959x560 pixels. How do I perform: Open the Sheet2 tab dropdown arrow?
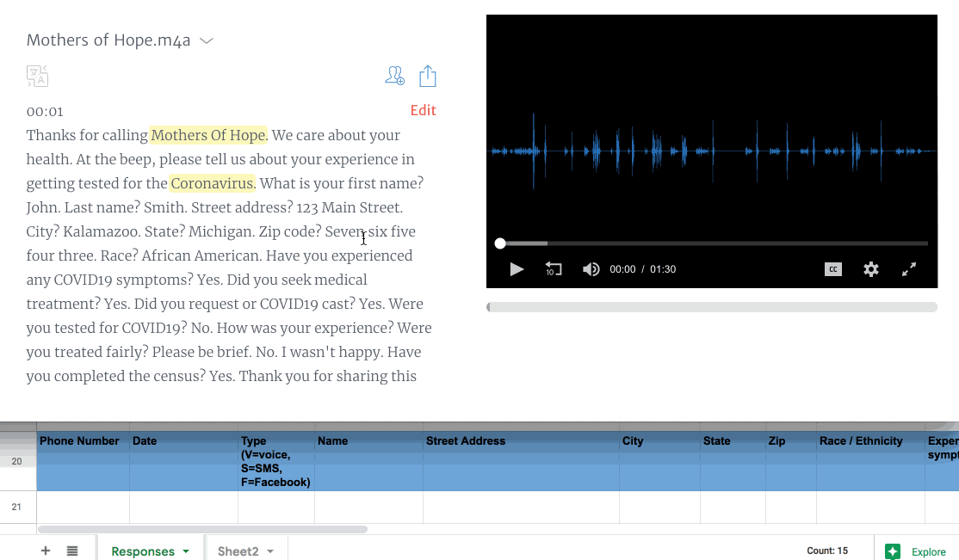point(270,551)
